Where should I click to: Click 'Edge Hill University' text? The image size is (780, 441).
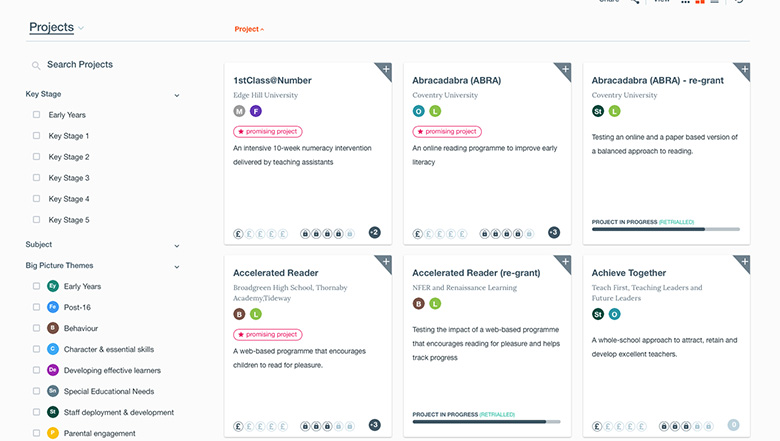[x=266, y=95]
